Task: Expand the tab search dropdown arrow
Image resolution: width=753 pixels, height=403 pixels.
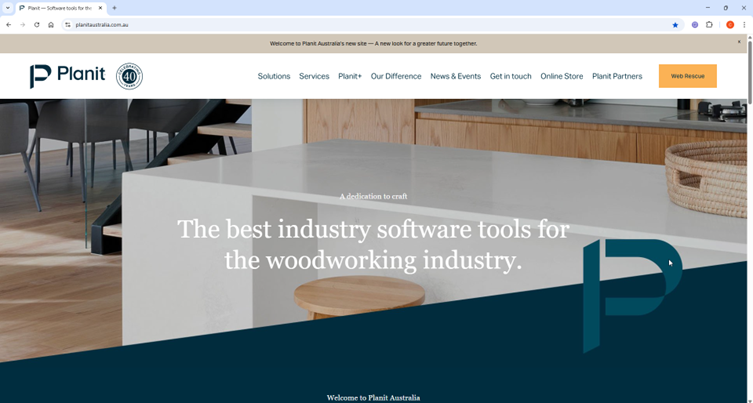Action: [8, 8]
